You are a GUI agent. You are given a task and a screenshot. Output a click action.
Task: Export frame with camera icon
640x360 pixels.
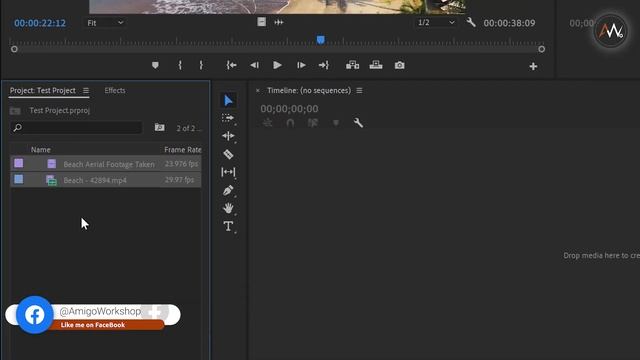400,65
